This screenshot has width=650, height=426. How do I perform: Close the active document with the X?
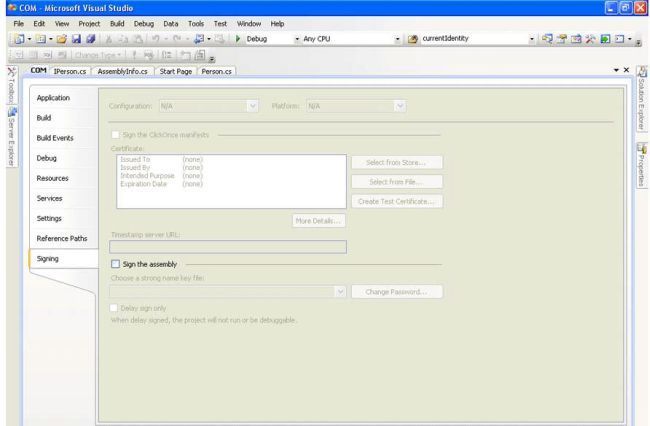tap(626, 70)
